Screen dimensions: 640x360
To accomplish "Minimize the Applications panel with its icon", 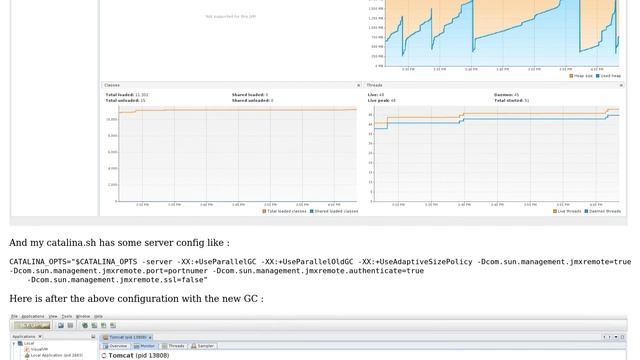I will click(x=93, y=337).
